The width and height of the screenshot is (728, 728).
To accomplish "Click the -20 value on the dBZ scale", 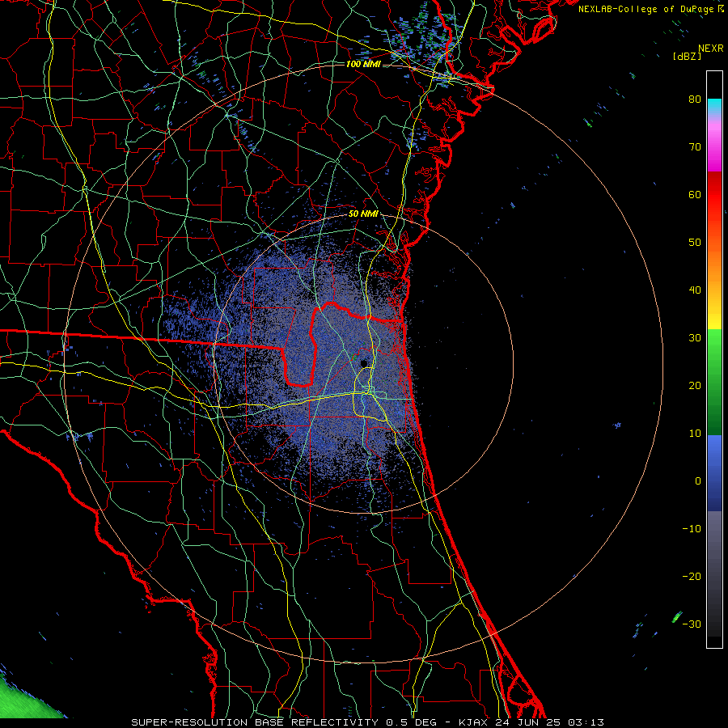I will click(692, 576).
